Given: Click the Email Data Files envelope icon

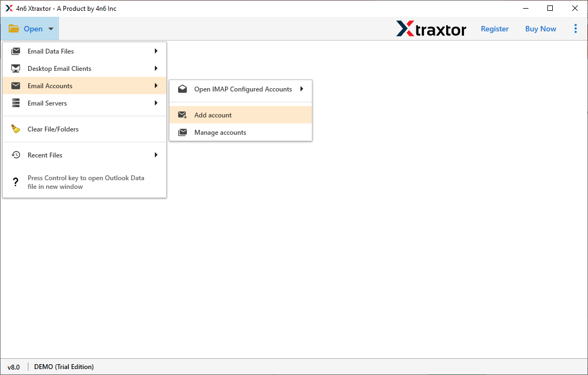Looking at the screenshot, I should [15, 51].
